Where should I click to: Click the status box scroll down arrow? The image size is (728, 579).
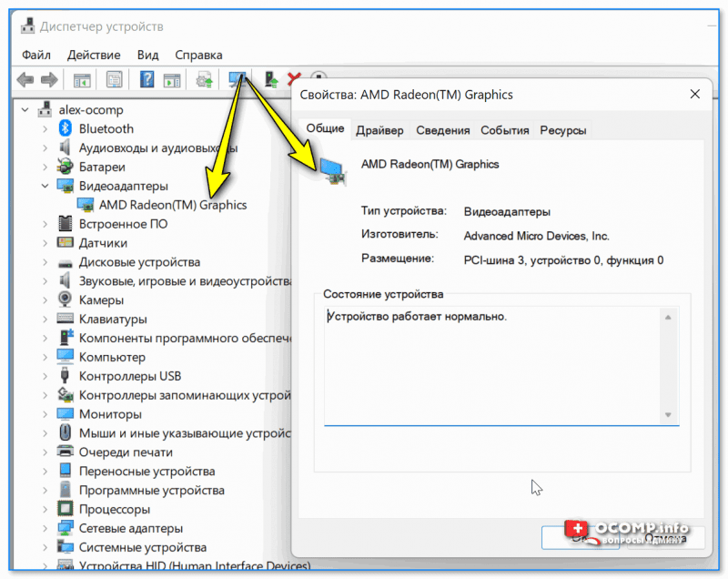[x=668, y=414]
